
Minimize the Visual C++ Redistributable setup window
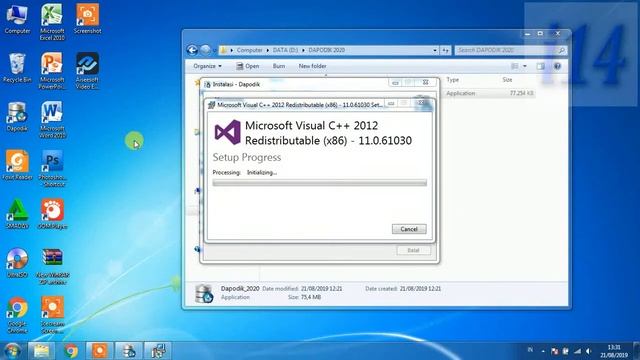391,104
